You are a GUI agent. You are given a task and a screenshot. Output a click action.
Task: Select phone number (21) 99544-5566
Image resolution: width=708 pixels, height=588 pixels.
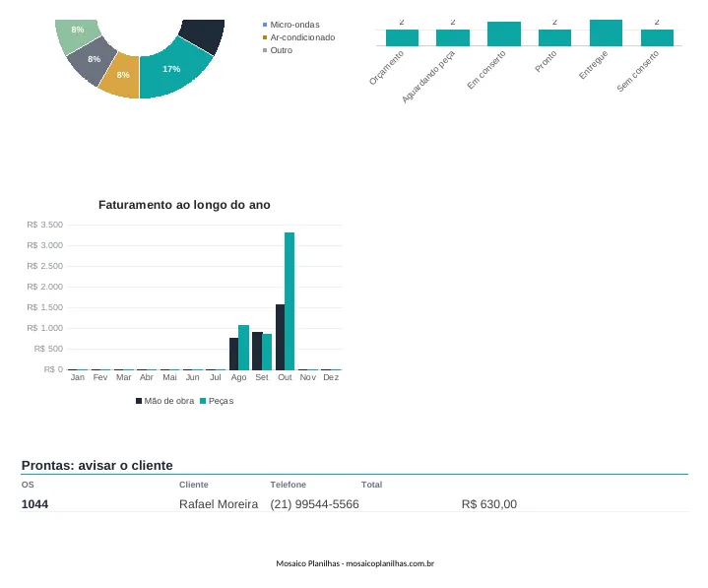pyautogui.click(x=315, y=504)
